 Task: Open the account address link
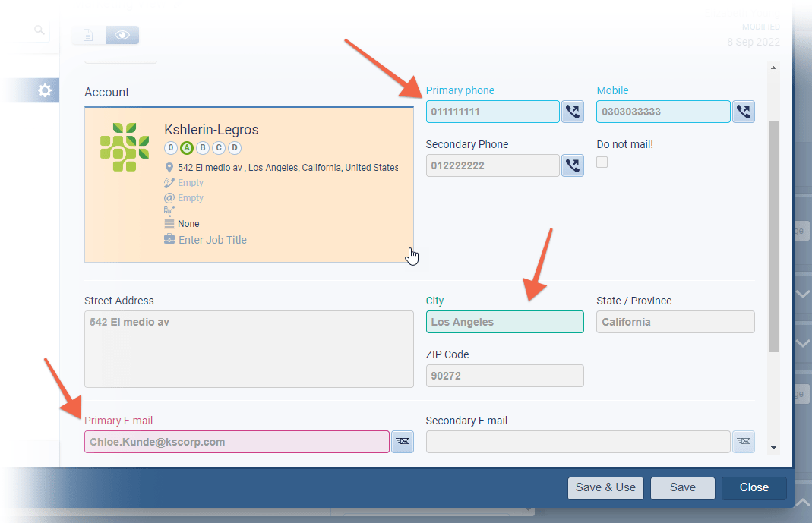(288, 168)
